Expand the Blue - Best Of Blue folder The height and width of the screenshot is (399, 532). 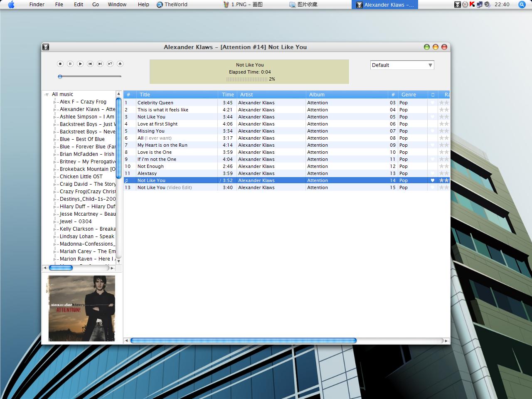click(x=55, y=139)
